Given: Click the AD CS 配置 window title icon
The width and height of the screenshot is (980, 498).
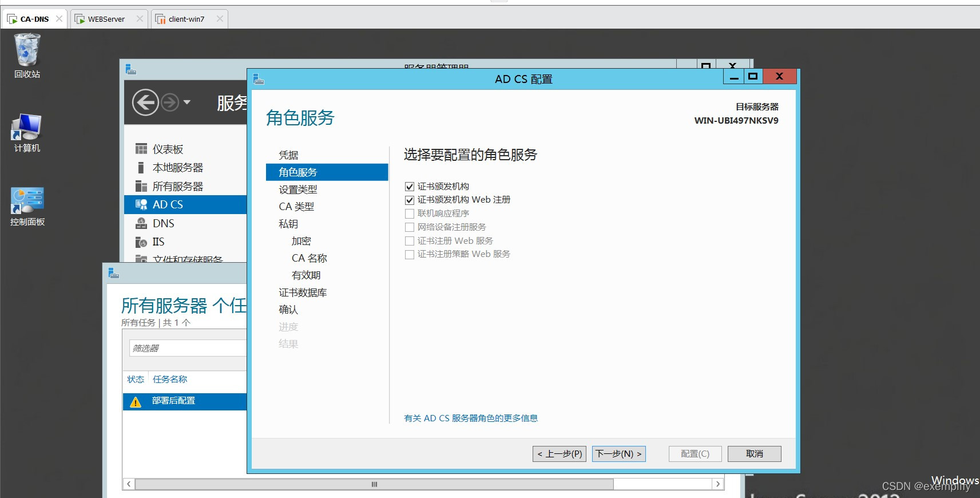Looking at the screenshot, I should pyautogui.click(x=259, y=79).
